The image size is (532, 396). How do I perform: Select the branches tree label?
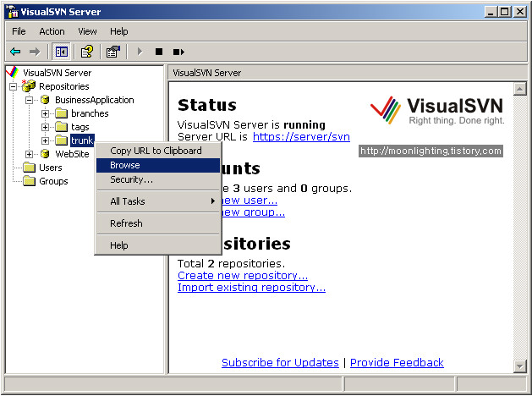[90, 113]
